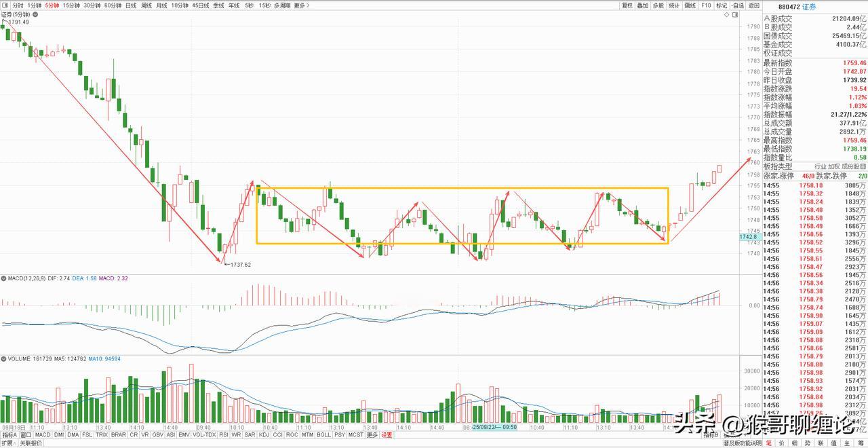
Task: Select the 45日线 period
Action: click(x=200, y=5)
